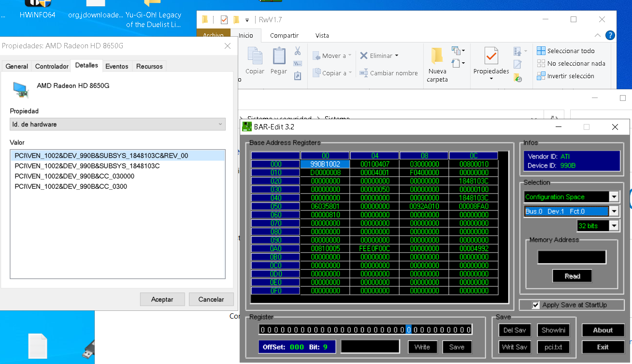Click the Nueva carpeta folder icon
This screenshot has height=364, width=632.
click(x=437, y=56)
